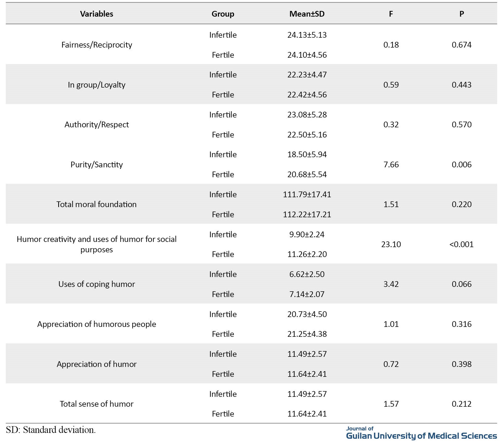Click the SD: Standard deviation footnote
Screen dimensions: 502x448
tap(51, 430)
